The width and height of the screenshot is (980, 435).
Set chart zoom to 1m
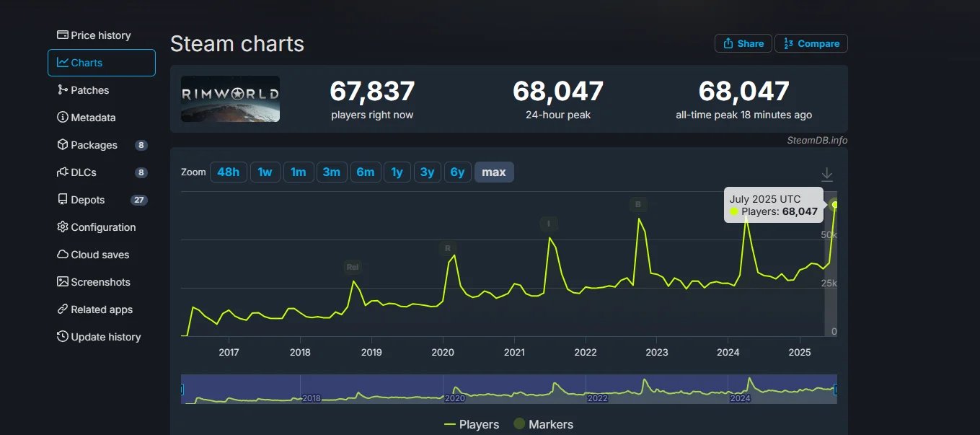click(299, 172)
